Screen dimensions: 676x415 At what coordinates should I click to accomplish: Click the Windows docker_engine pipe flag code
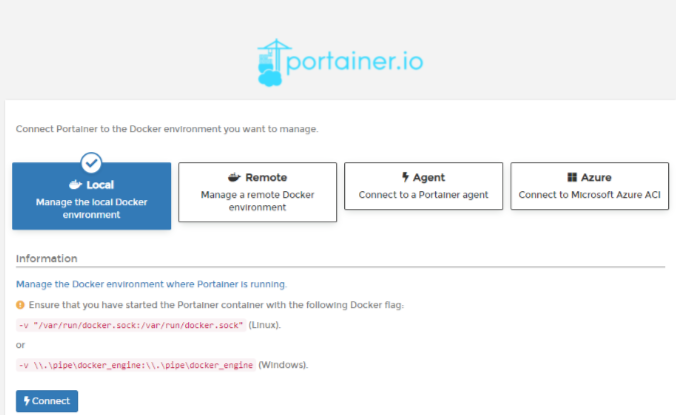click(x=136, y=365)
